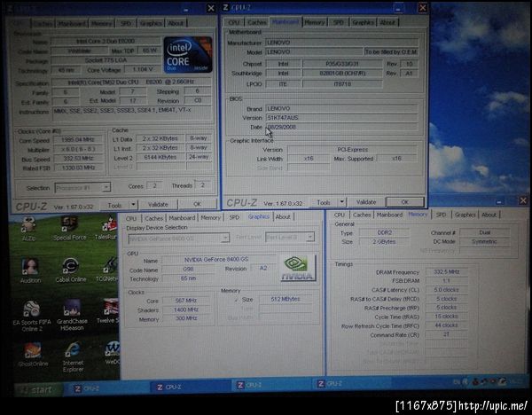Open the Caches tab in the Mainboard window
The width and height of the screenshot is (532, 415).
[257, 22]
